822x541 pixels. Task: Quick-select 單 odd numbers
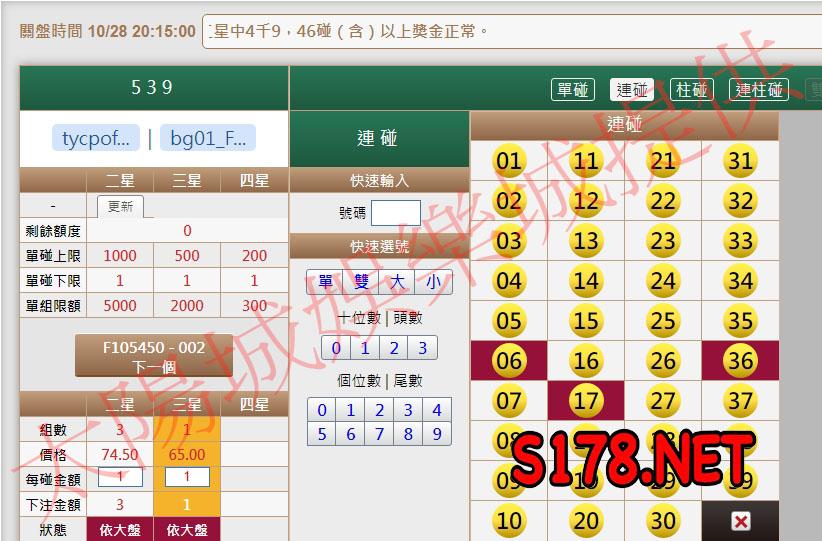click(325, 283)
